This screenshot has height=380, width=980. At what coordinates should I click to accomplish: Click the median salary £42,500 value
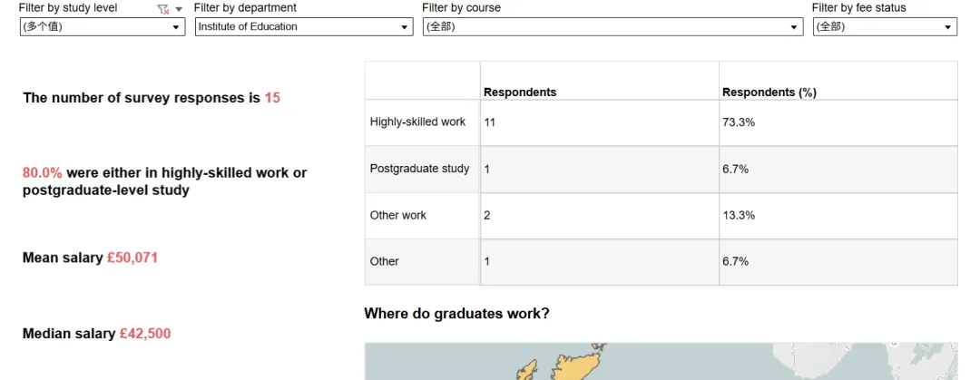coord(145,334)
